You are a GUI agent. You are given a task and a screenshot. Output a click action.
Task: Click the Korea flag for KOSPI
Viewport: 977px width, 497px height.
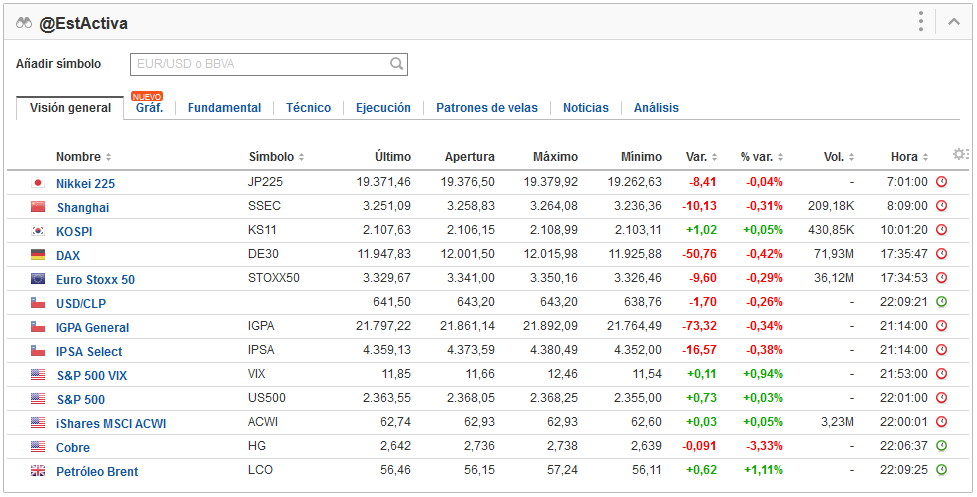point(38,230)
